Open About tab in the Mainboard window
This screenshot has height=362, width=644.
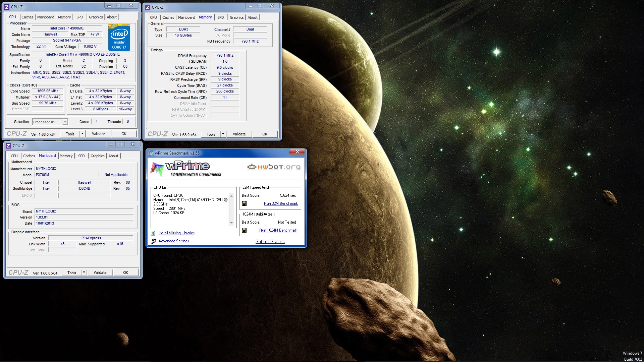[x=113, y=156]
